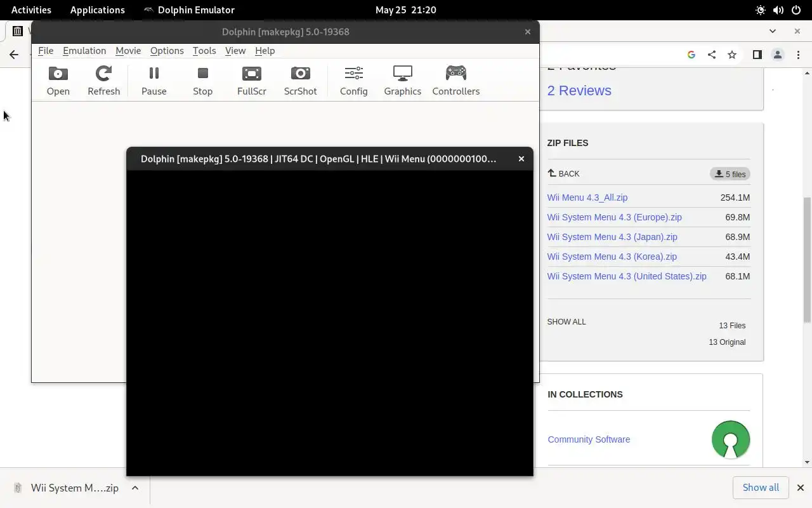Go BACK in the zip files list
Viewport: 812px width, 508px height.
point(563,173)
